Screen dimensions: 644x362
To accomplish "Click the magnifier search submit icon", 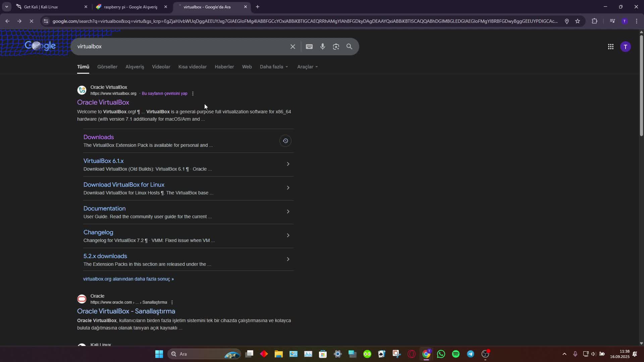I will tap(349, 47).
